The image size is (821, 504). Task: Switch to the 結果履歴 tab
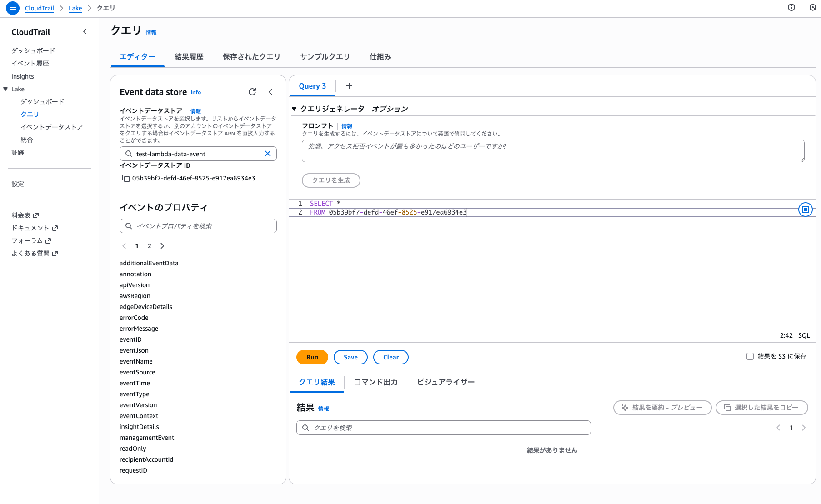click(189, 57)
